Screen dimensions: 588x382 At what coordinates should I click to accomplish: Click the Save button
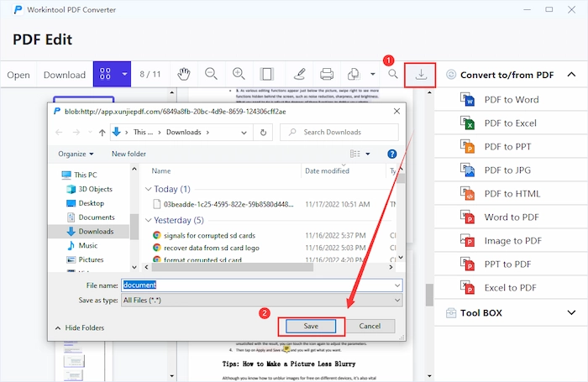[x=311, y=326]
